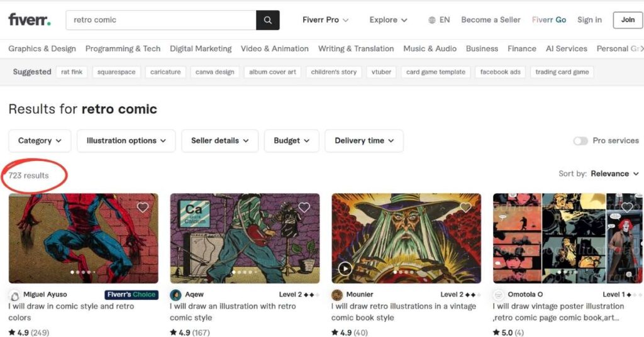
Task: Open the Finance category
Action: (522, 48)
